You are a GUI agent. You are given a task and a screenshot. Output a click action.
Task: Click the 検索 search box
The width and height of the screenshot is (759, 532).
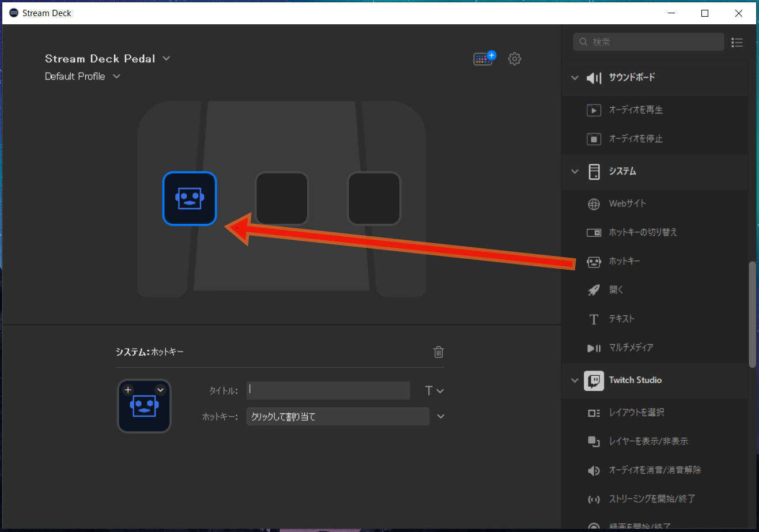click(648, 41)
